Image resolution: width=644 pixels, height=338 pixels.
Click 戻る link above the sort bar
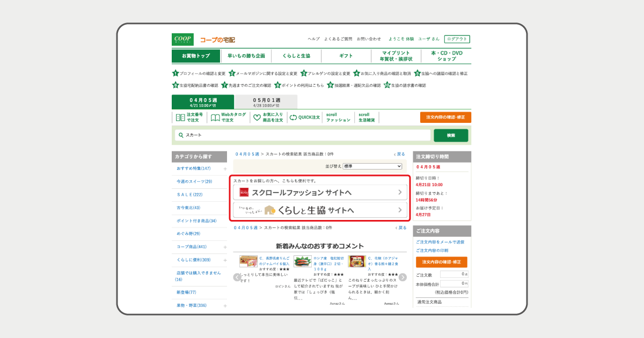(400, 154)
